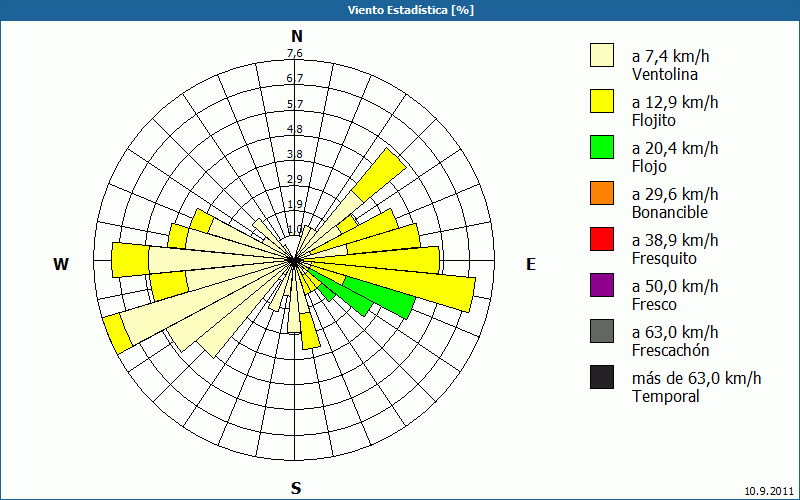Click the 'Ventolina' legend label
800x500 pixels.
[x=664, y=74]
